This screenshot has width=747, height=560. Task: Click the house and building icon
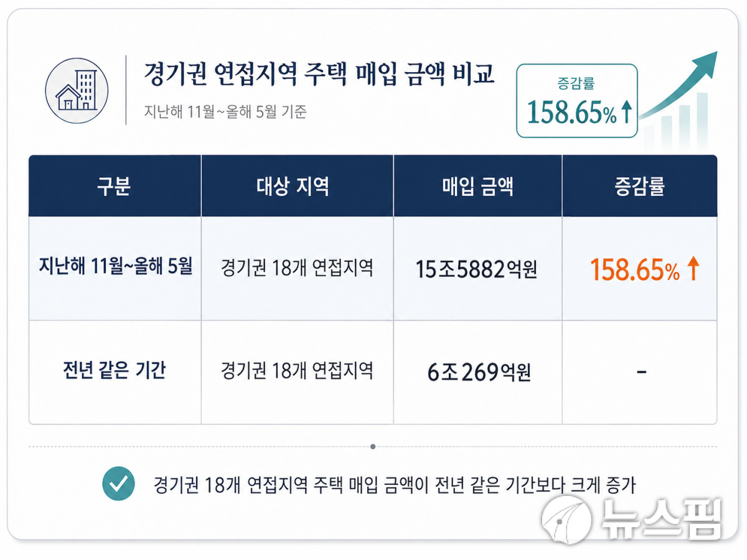pyautogui.click(x=77, y=90)
